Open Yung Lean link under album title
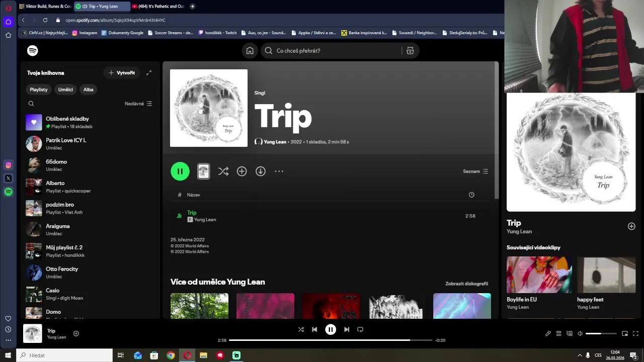Screen dimensions: 644x362 point(275,142)
